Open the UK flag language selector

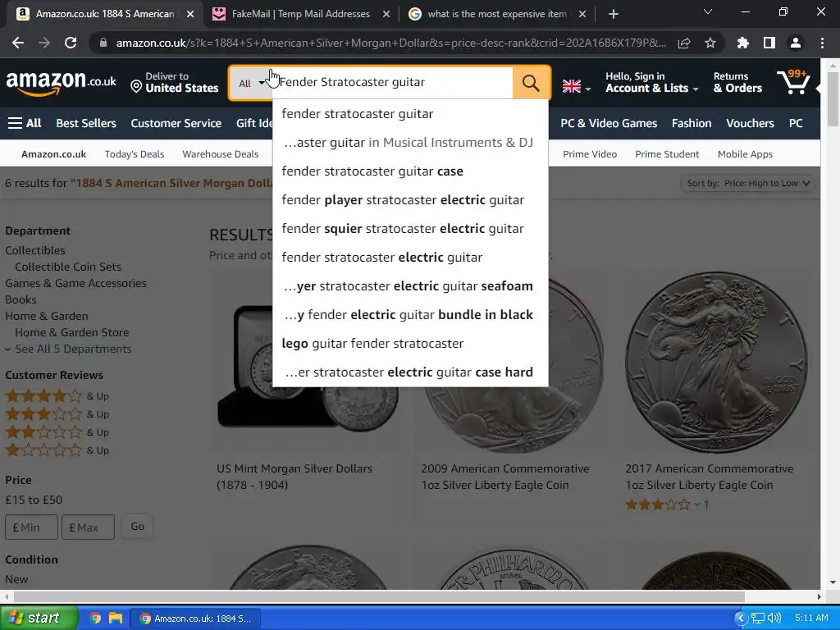(576, 86)
